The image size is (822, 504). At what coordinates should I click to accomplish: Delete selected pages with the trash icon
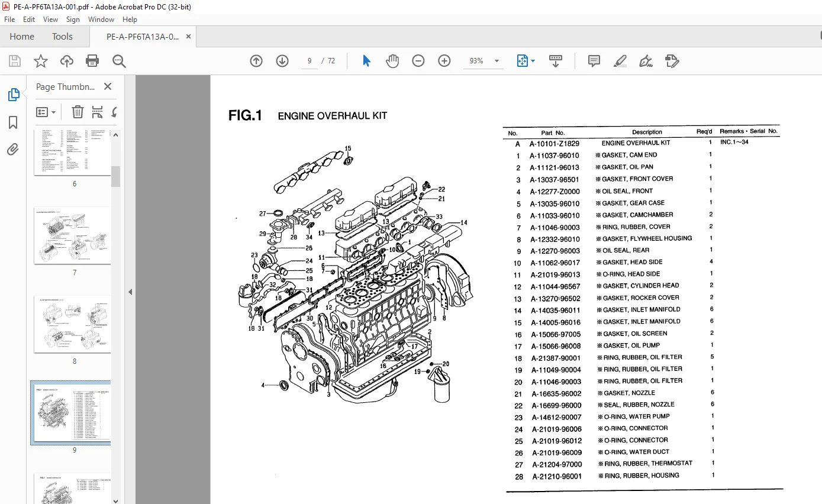click(x=78, y=112)
